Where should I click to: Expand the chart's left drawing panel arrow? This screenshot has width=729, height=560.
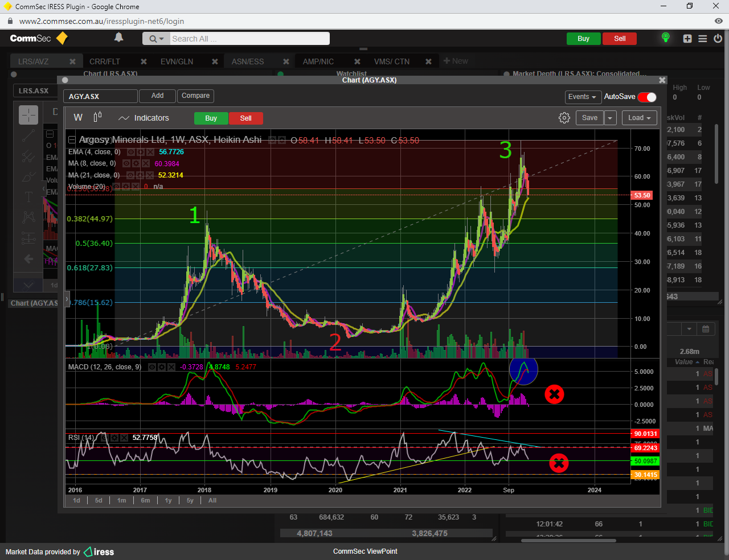click(x=67, y=298)
